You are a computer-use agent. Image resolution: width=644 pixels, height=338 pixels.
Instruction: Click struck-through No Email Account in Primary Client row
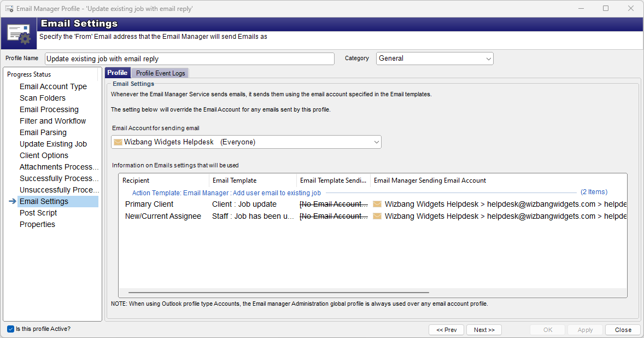[333, 204]
